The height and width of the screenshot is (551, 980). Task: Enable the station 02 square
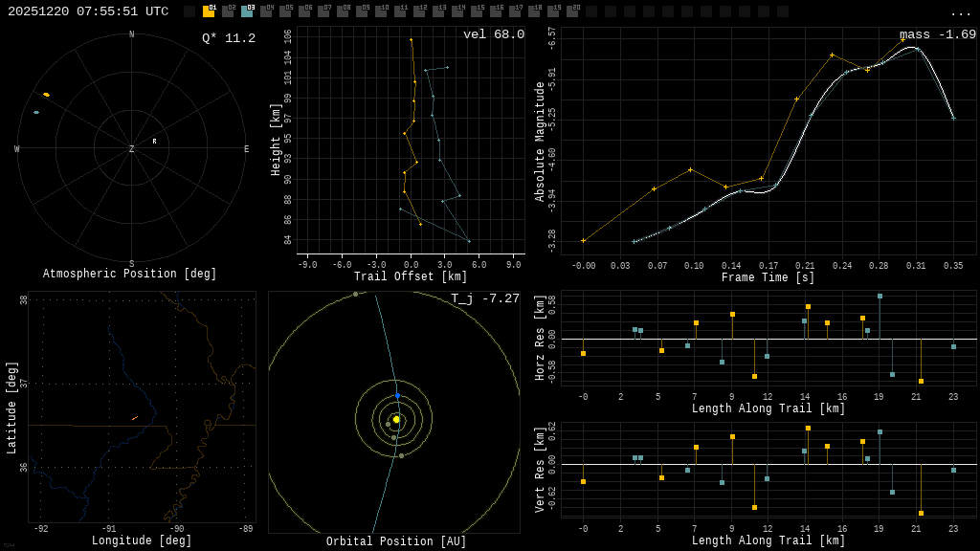coord(228,11)
